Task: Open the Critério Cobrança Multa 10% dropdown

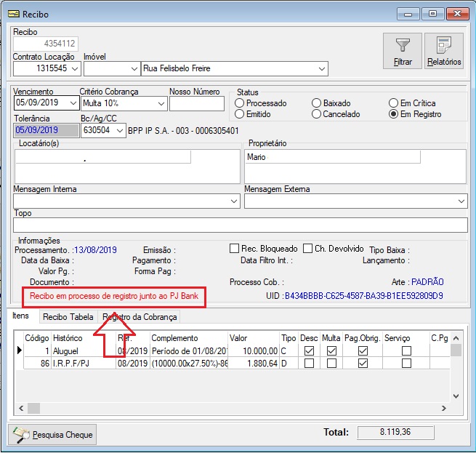Action: pyautogui.click(x=161, y=103)
